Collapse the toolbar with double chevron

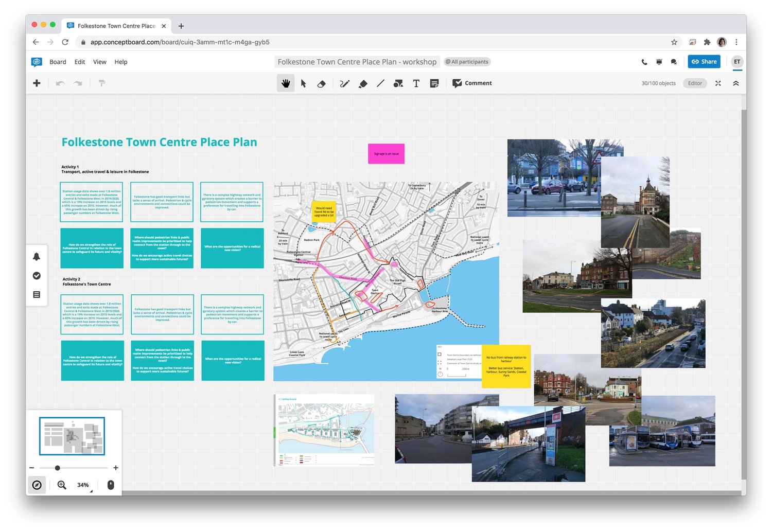click(736, 83)
